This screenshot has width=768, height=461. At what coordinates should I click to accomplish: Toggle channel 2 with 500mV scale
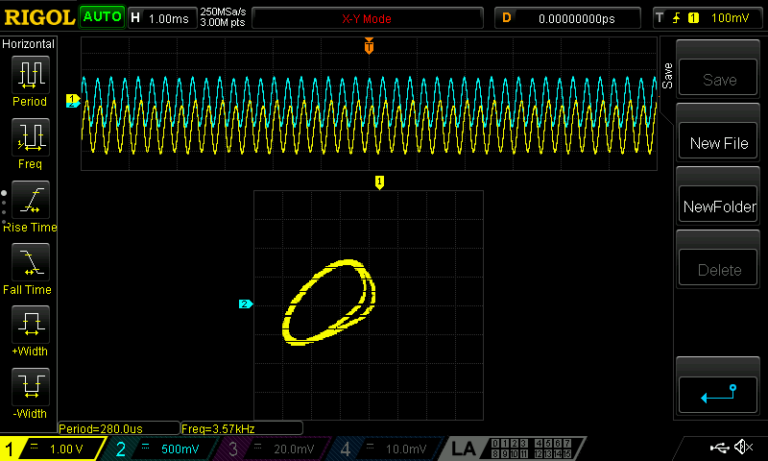click(162, 449)
